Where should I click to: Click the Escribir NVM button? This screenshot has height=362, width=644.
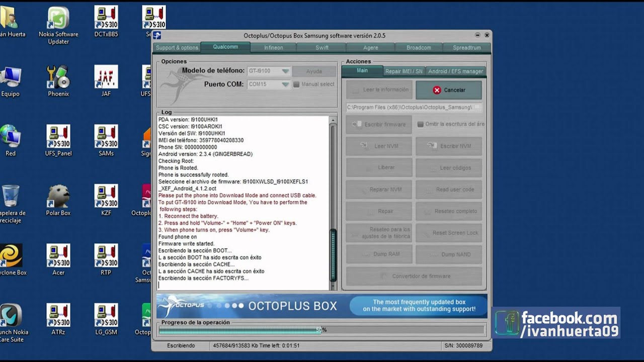click(x=449, y=146)
